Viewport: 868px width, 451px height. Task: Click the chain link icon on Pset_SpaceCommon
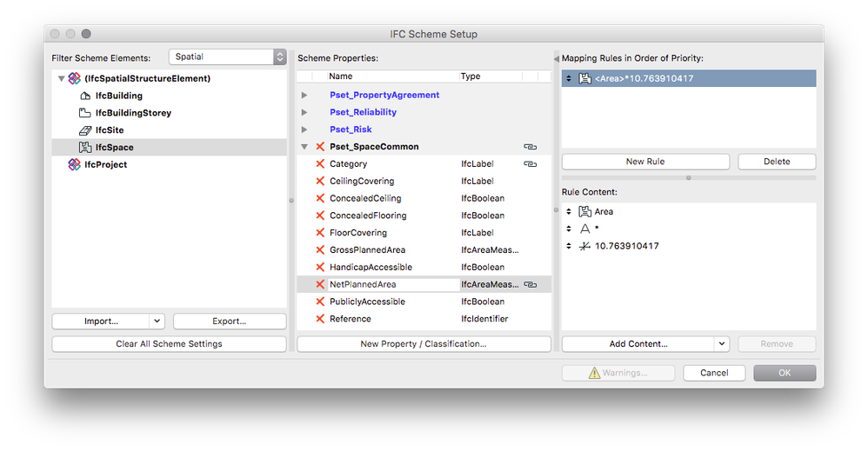click(530, 147)
